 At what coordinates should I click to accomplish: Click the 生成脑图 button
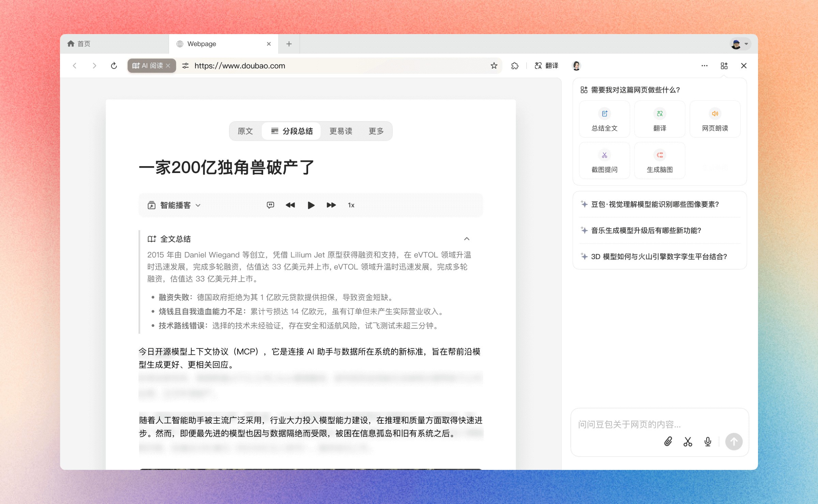[660, 161]
